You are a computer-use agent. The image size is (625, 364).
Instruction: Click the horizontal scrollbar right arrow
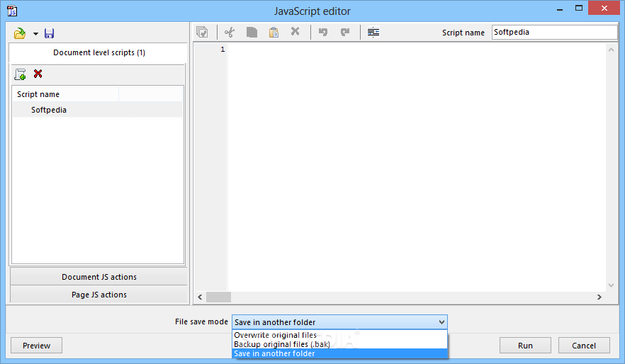[x=599, y=297]
